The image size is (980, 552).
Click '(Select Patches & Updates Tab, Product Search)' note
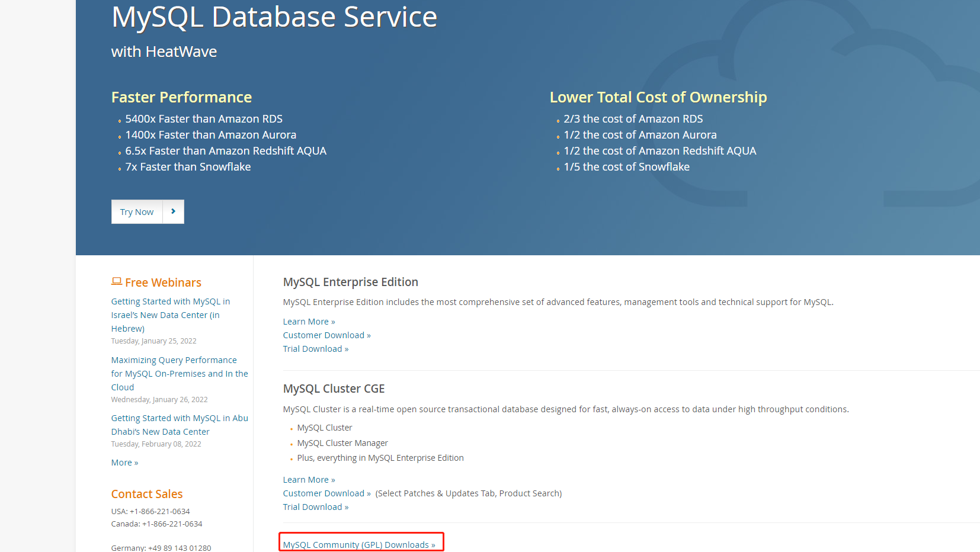click(x=469, y=493)
